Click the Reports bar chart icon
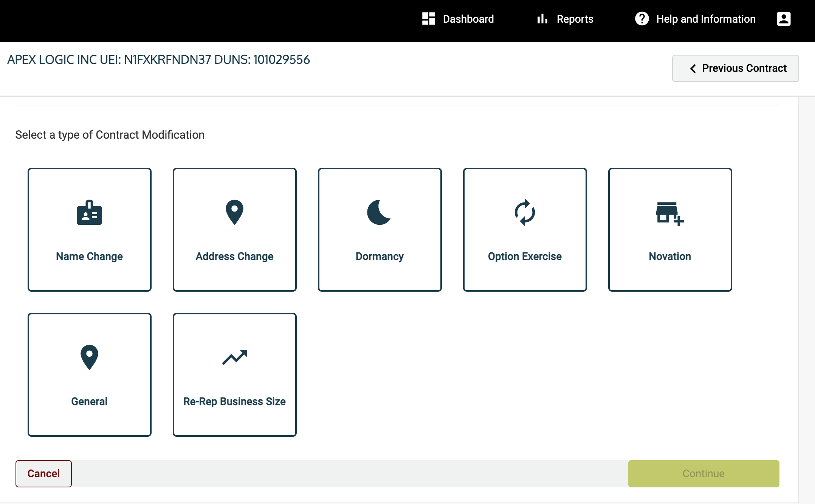The image size is (815, 504). [x=542, y=19]
